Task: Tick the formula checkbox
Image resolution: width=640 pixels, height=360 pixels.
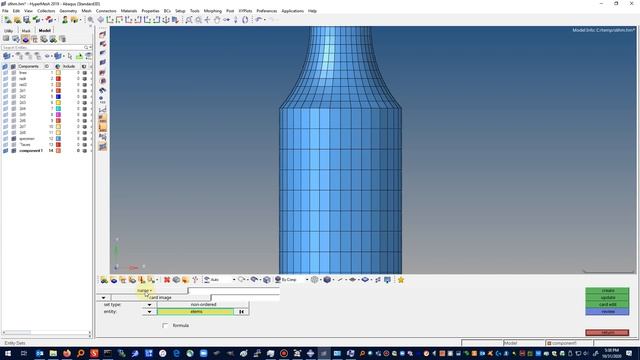Action: tap(165, 325)
